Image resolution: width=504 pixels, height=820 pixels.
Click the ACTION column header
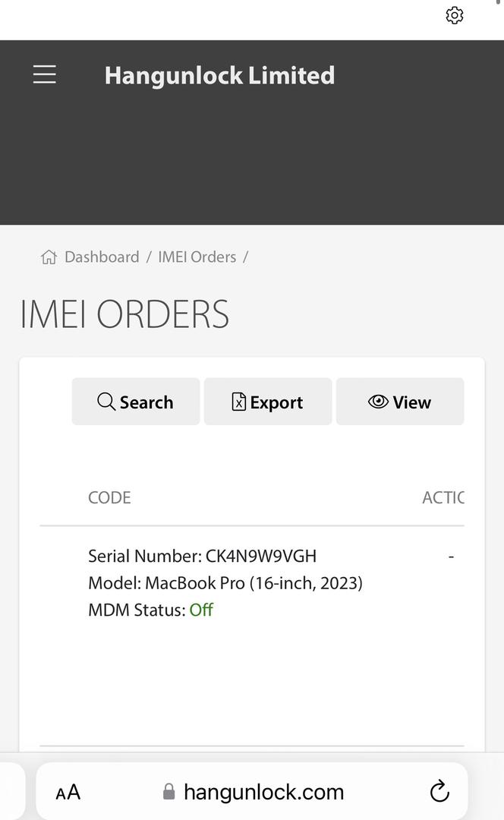click(x=443, y=497)
